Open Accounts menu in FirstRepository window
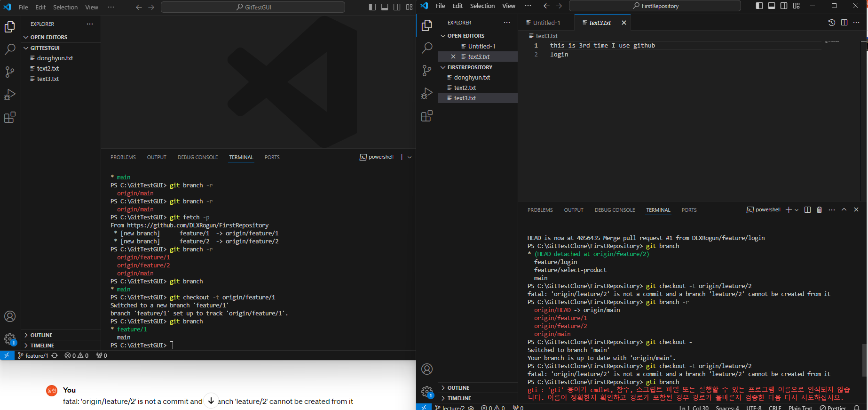This screenshot has height=410, width=868. coord(427,369)
